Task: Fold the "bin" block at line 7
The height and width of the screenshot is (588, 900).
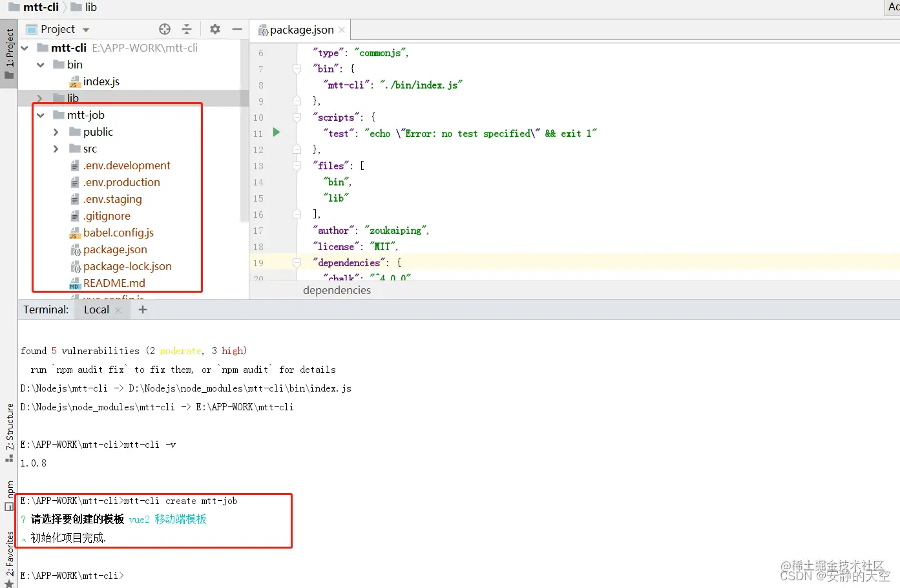Action: point(297,68)
